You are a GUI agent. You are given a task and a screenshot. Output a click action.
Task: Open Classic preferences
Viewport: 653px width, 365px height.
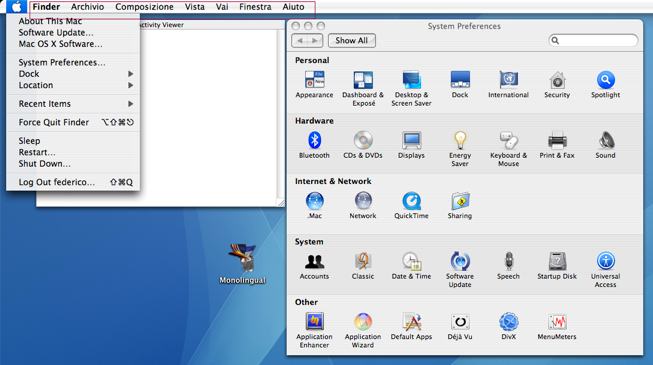tap(363, 266)
